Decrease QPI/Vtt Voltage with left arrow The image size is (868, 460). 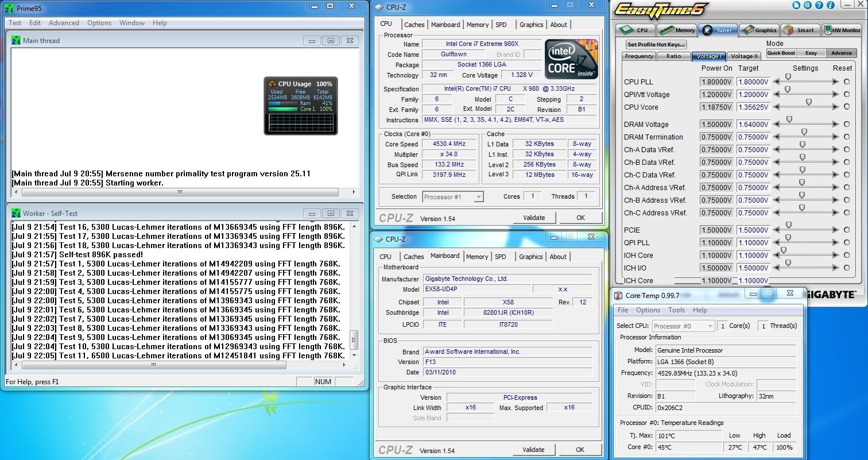click(777, 94)
